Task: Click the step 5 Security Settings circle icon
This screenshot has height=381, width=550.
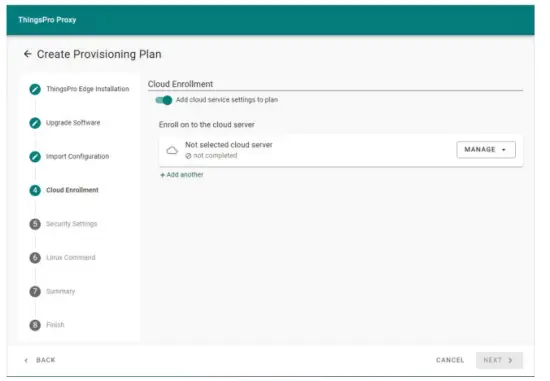Action: (35, 224)
